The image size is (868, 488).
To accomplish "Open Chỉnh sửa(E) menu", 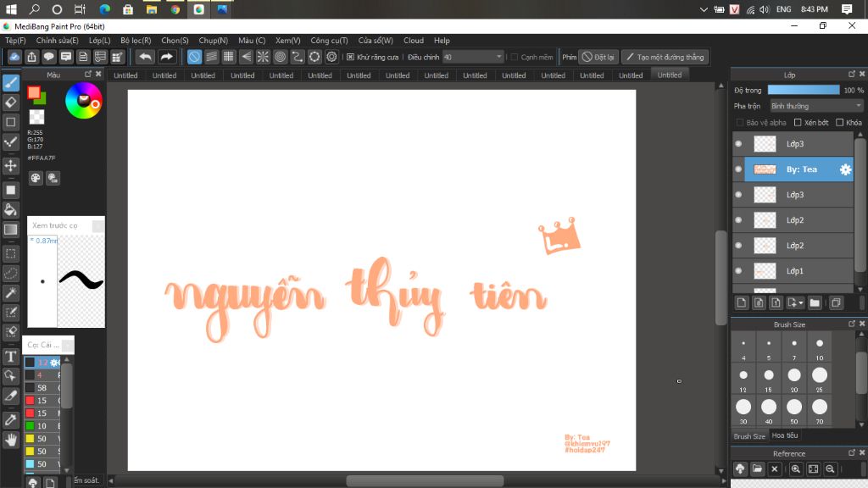I will pos(57,41).
